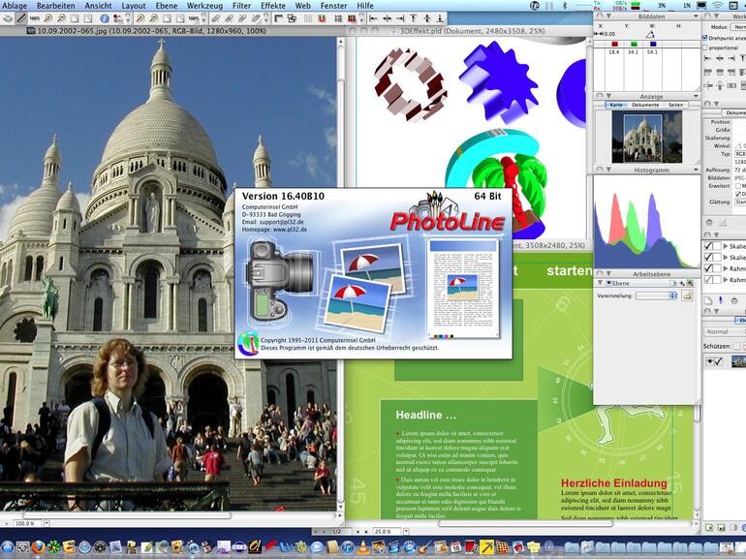Click the green icon at Ebene row end
Viewport: 746px width, 560px height.
690,283
